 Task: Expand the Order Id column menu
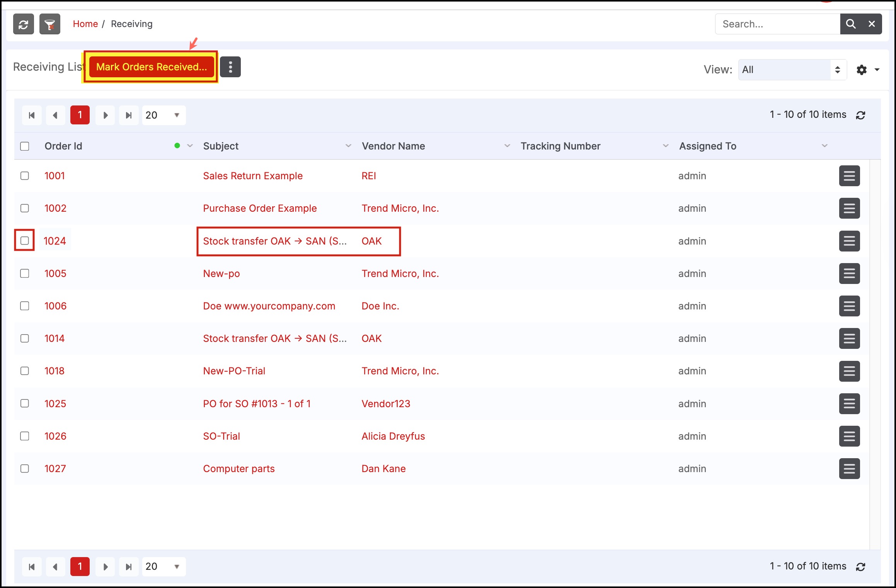(190, 146)
